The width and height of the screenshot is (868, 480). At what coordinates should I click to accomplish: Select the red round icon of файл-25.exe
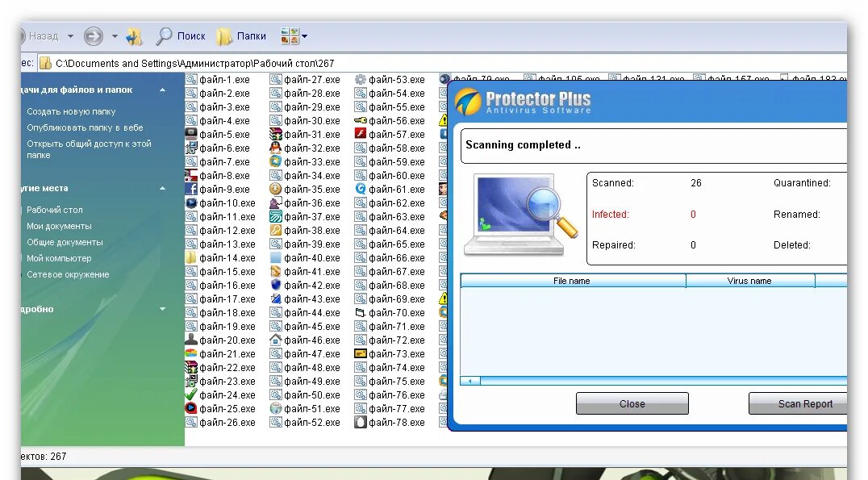click(x=191, y=408)
